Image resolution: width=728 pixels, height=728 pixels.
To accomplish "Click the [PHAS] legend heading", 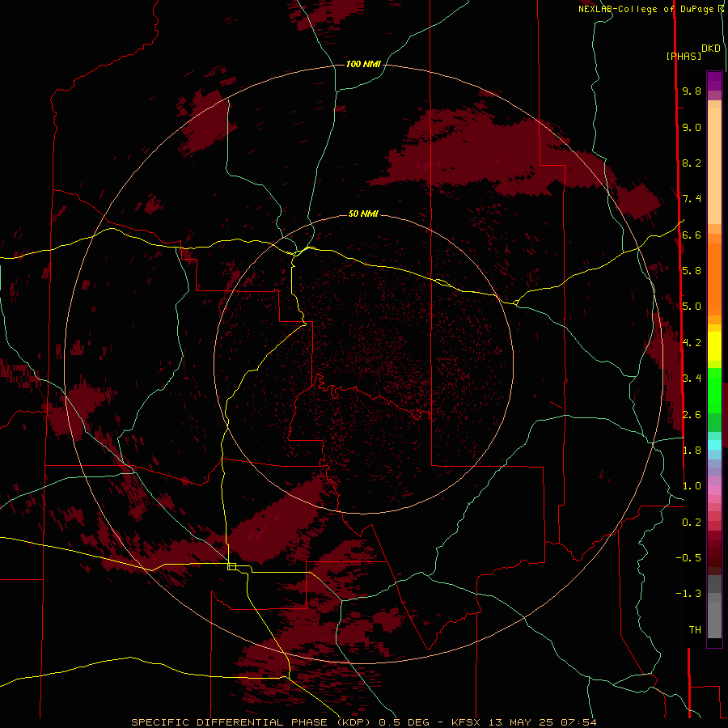I will (x=684, y=57).
